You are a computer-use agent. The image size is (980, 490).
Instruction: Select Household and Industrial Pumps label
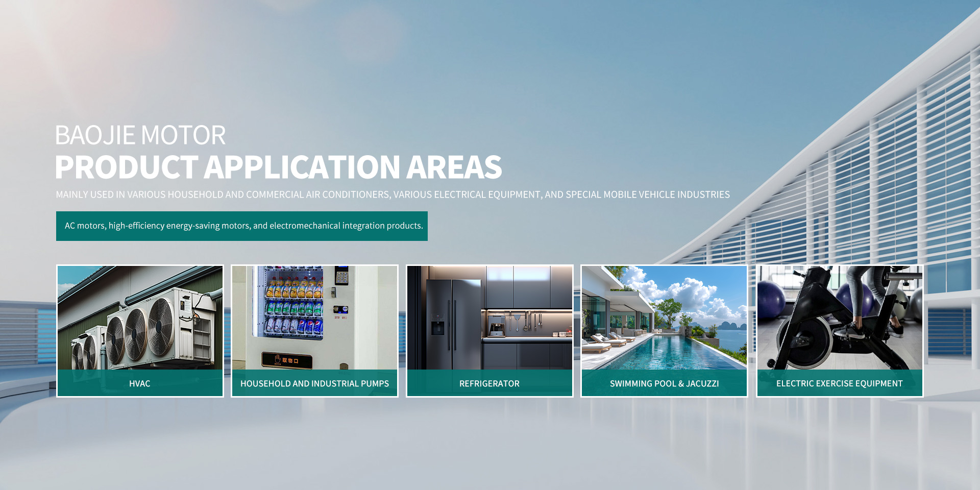[x=314, y=383]
